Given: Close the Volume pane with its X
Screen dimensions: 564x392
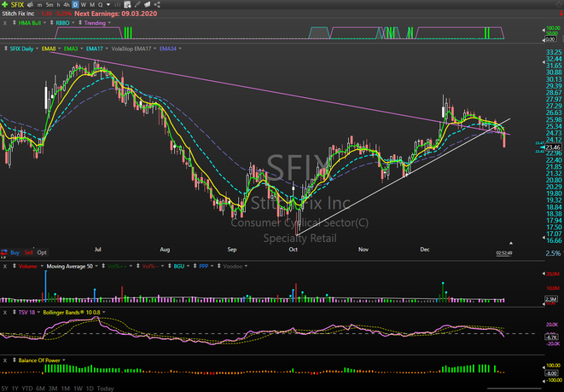Looking at the screenshot, I should tap(5, 266).
